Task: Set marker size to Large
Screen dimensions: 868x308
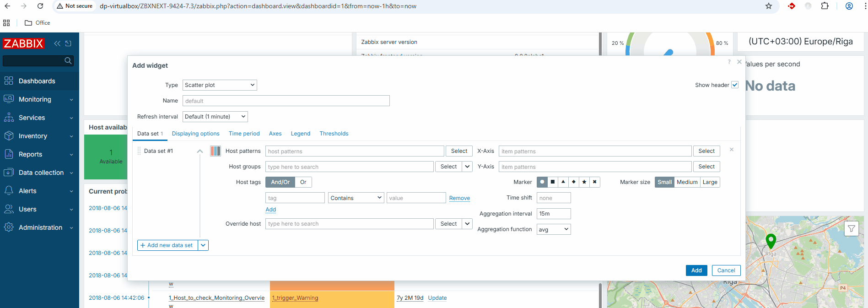Action: coord(710,182)
